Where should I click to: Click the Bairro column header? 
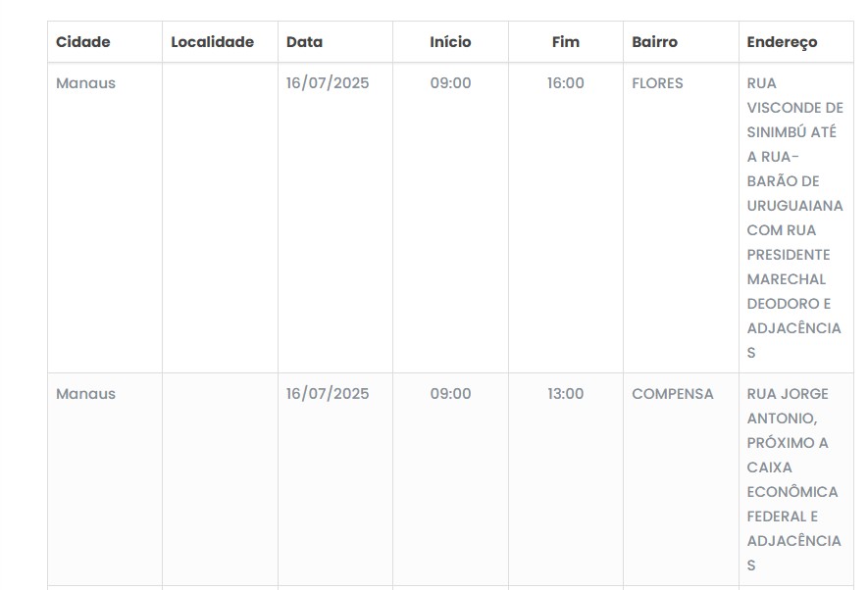pyautogui.click(x=654, y=42)
